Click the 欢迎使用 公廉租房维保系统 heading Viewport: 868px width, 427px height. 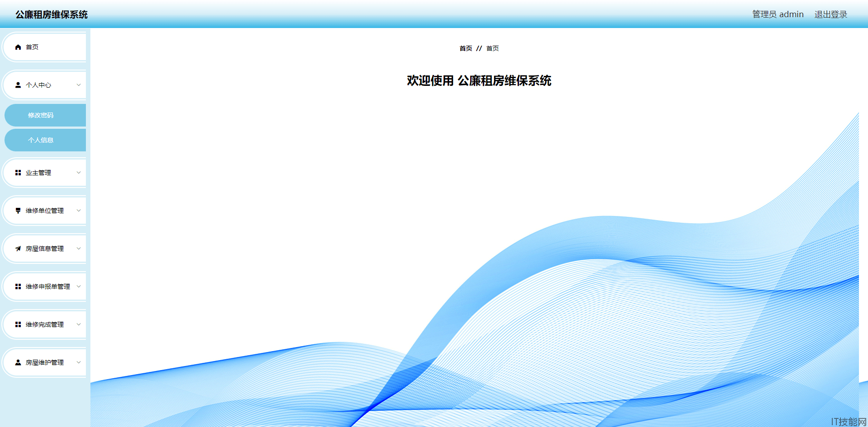click(479, 80)
